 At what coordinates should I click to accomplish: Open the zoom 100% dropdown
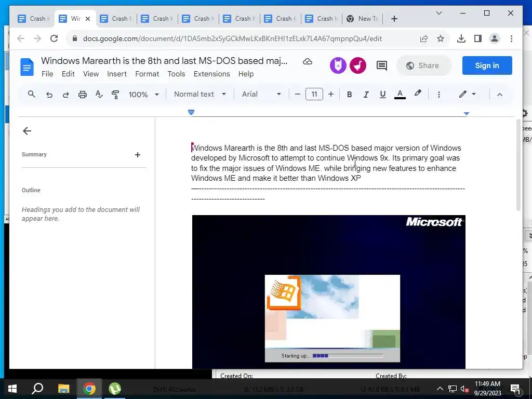(x=143, y=95)
